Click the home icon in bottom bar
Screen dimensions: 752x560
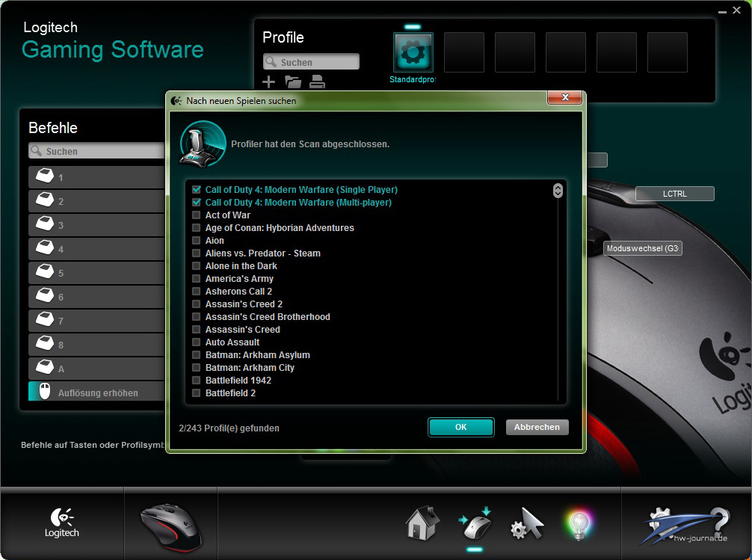422,523
